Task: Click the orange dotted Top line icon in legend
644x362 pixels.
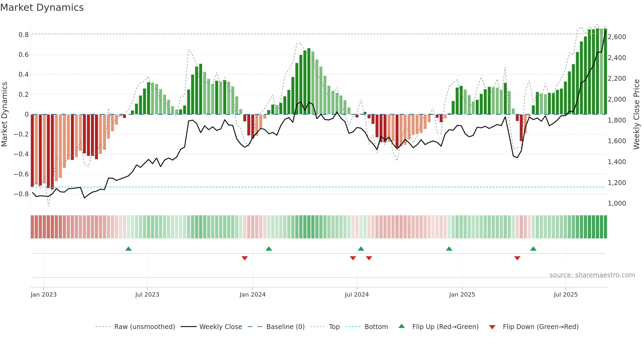Action: [317, 327]
